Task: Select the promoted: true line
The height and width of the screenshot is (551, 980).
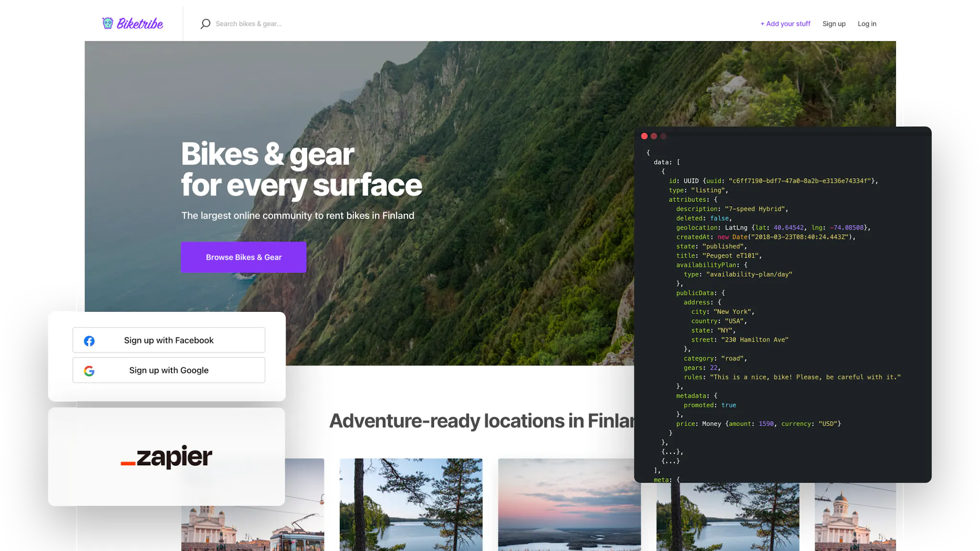Action: pos(710,405)
